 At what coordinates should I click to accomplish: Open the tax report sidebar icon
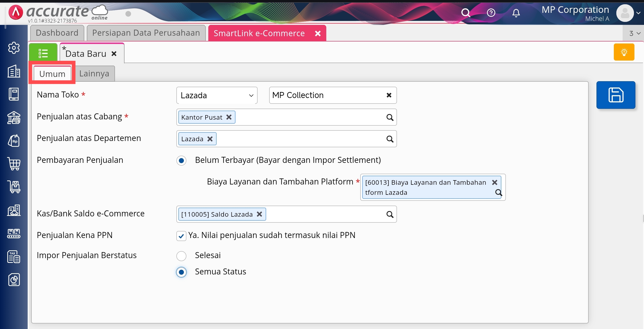pyautogui.click(x=14, y=257)
